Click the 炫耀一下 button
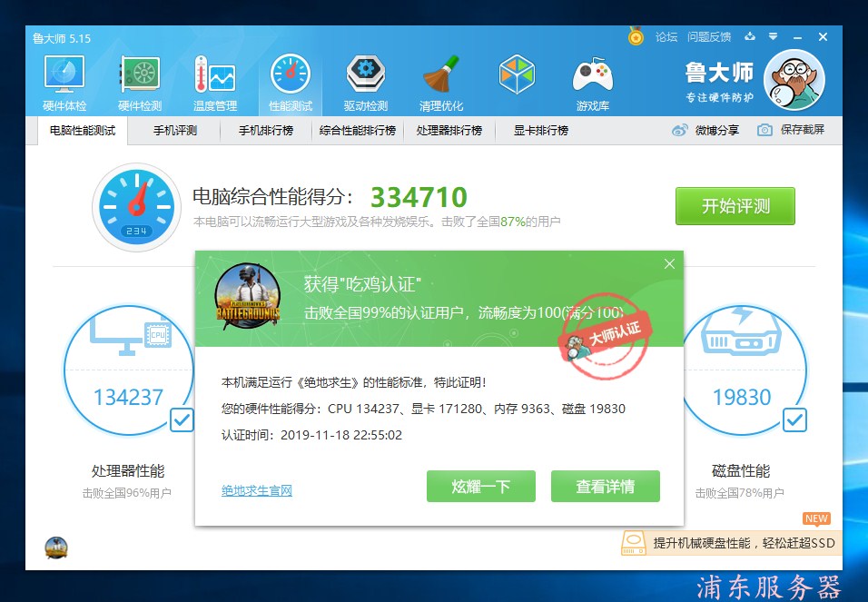Viewport: 868px width, 602px height. click(480, 487)
